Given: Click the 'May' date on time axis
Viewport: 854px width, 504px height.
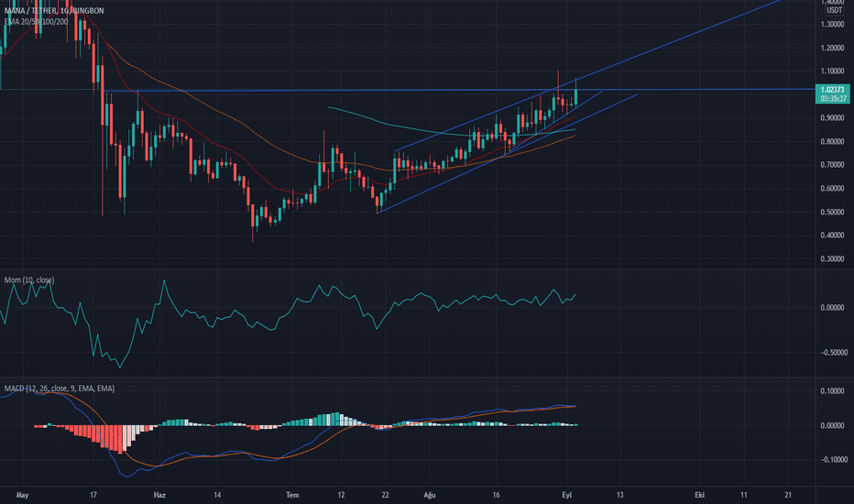Looking at the screenshot, I should [11, 493].
